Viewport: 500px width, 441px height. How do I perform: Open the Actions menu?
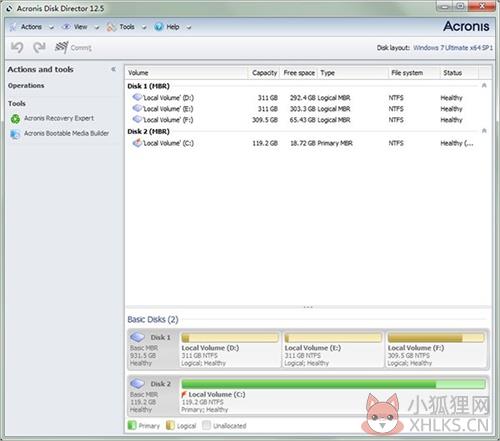click(31, 27)
